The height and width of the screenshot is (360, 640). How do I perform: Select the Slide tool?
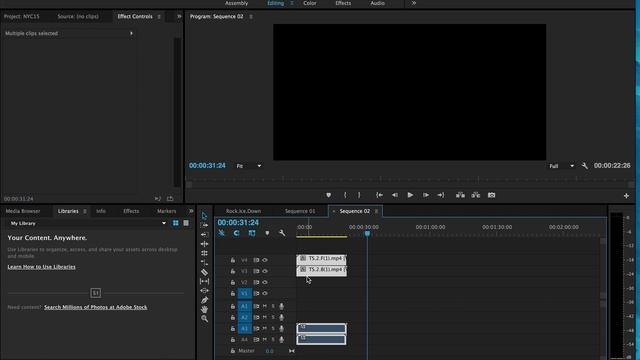point(204,291)
